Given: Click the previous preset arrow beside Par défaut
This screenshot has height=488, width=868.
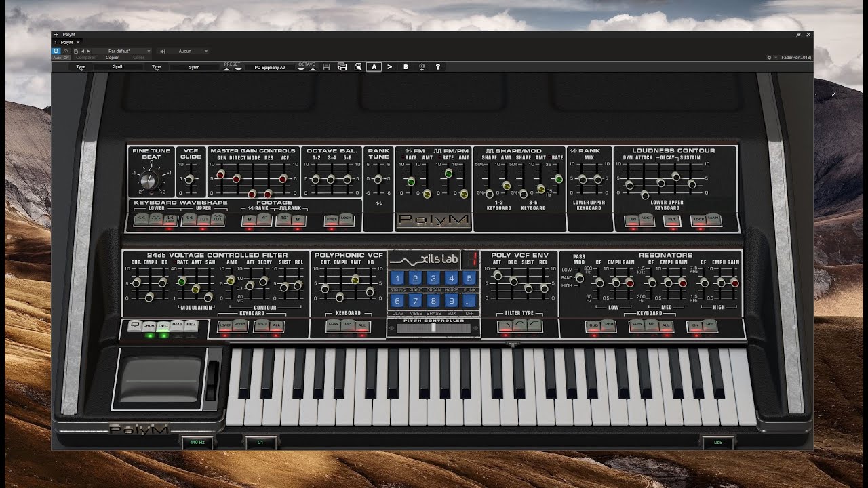Looking at the screenshot, I should coord(83,51).
